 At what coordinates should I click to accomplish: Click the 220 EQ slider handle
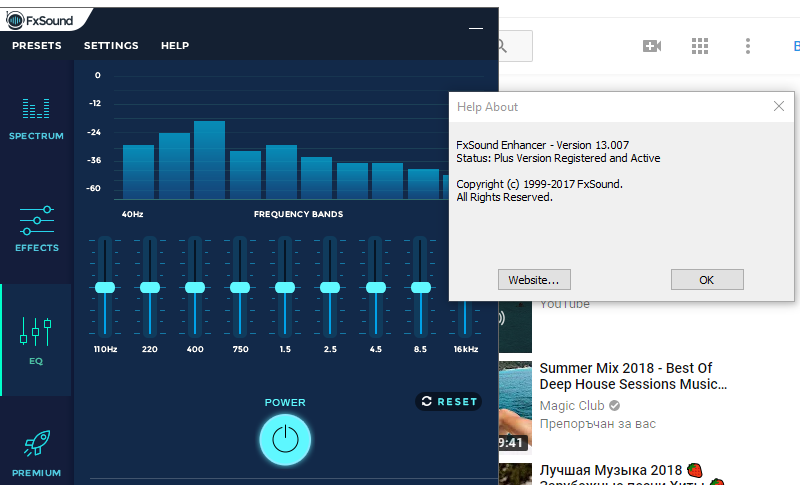pyautogui.click(x=150, y=288)
